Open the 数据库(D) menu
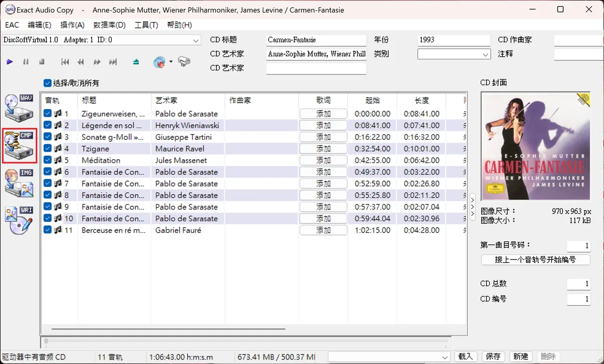 pyautogui.click(x=109, y=25)
